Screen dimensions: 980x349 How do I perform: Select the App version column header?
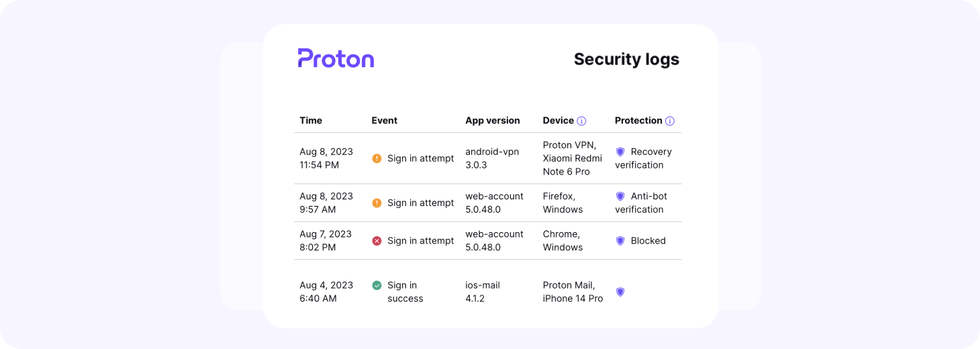pyautogui.click(x=492, y=121)
